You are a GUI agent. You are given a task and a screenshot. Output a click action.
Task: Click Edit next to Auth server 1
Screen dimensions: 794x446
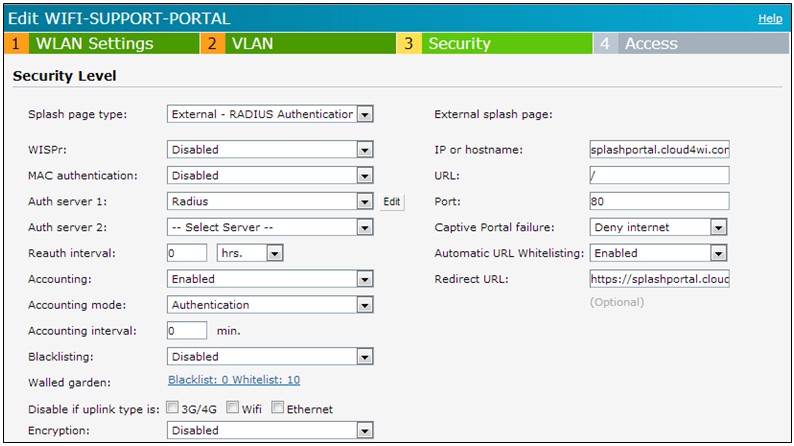click(x=392, y=202)
